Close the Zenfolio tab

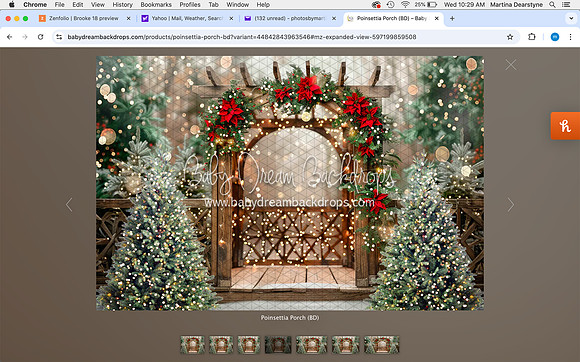click(128, 18)
